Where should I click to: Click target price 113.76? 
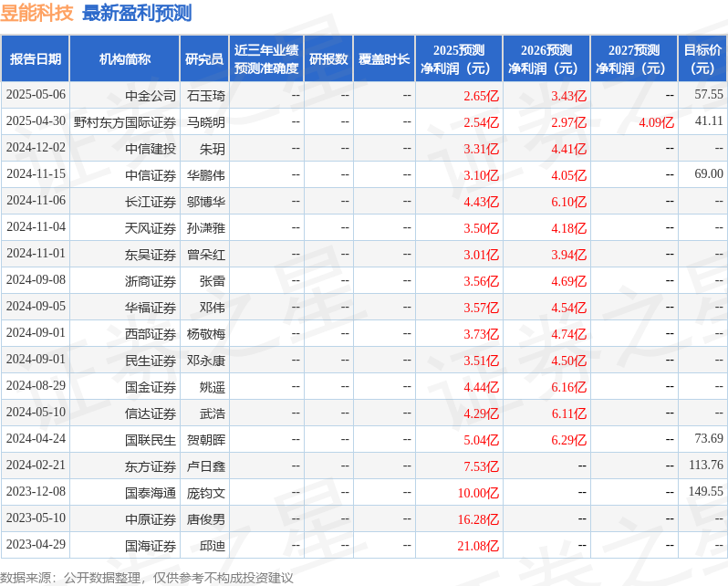tap(706, 466)
